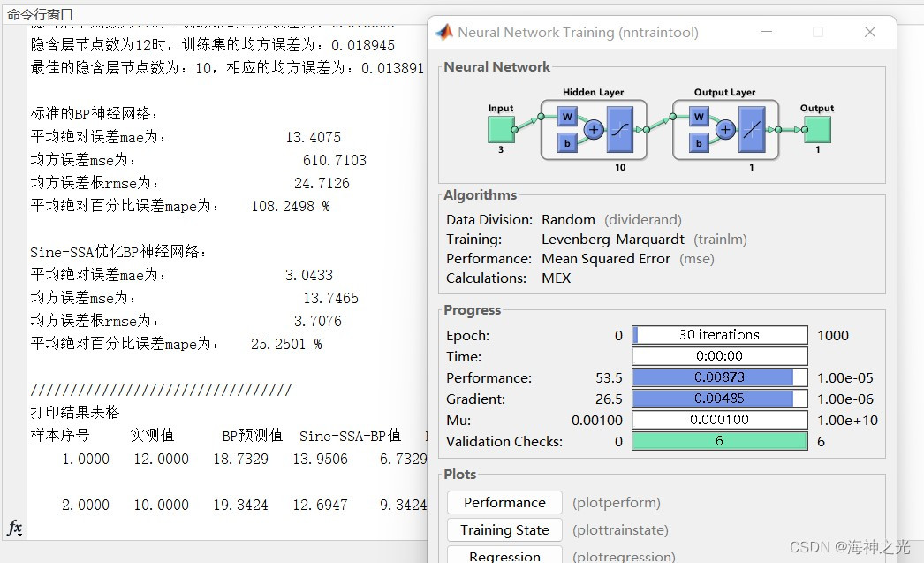Viewport: 924px width, 563px height.
Task: Open the Regression plot
Action: click(504, 555)
